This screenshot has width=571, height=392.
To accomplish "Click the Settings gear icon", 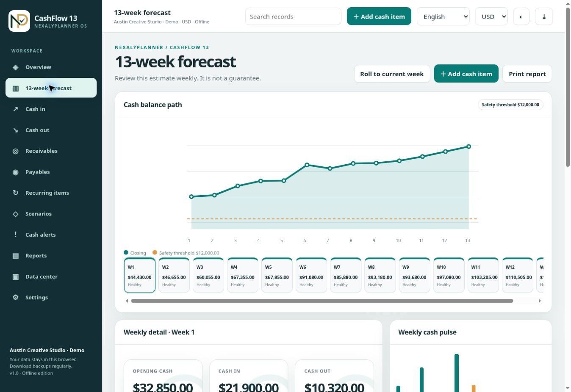I will 16,298.
